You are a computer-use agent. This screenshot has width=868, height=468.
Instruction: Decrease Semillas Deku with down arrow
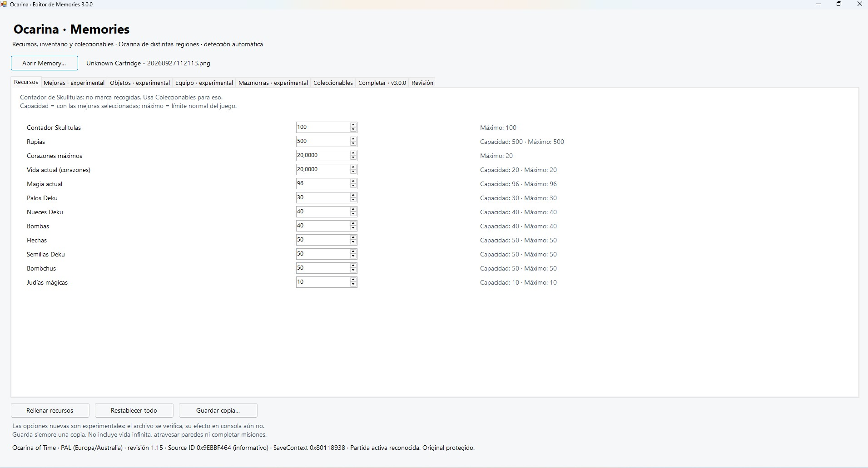353,256
